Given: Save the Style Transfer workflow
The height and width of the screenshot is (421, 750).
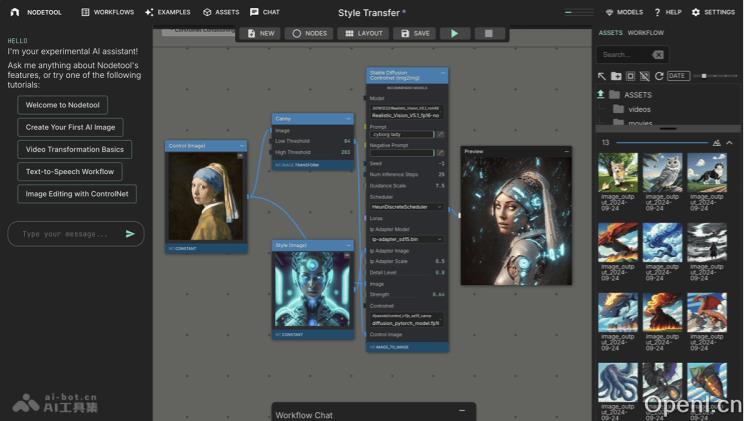Looking at the screenshot, I should (415, 33).
